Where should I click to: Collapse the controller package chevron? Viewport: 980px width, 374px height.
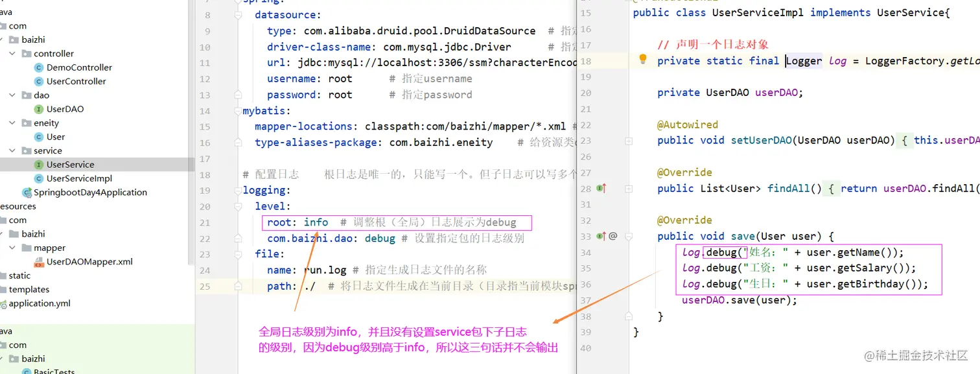click(x=12, y=54)
